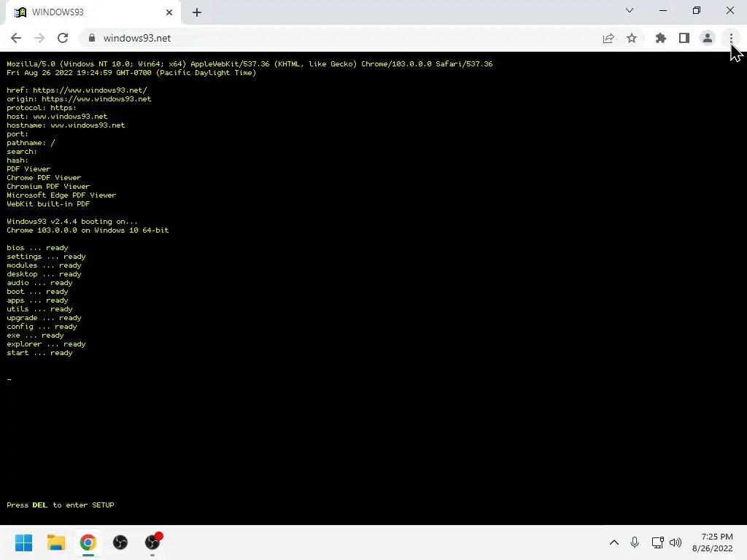Click the 'settings ... ready' line

coord(46,257)
